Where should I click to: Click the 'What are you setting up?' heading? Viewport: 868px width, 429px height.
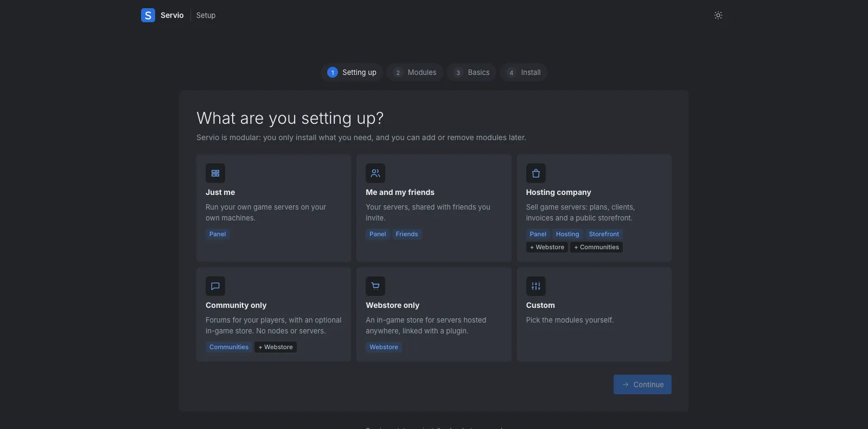tap(290, 118)
